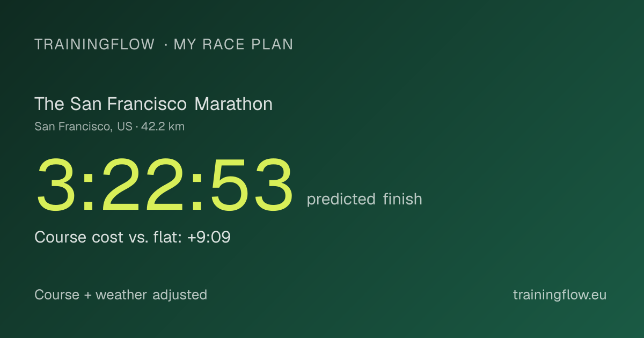Viewport: 644px width, 338px height.
Task: Click the Course + weather adjusted note
Action: point(121,295)
